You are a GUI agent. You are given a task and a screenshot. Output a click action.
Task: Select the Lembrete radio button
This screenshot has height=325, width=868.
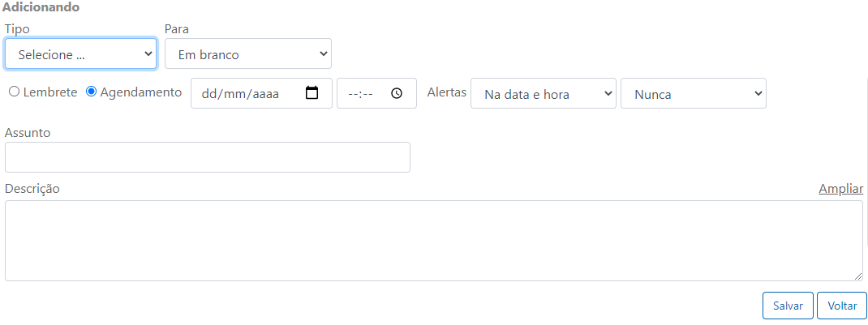[15, 92]
